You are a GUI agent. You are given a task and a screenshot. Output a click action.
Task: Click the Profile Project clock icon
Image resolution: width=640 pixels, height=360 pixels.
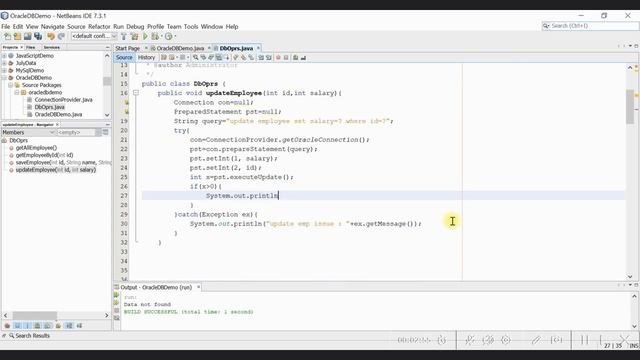tap(168, 36)
